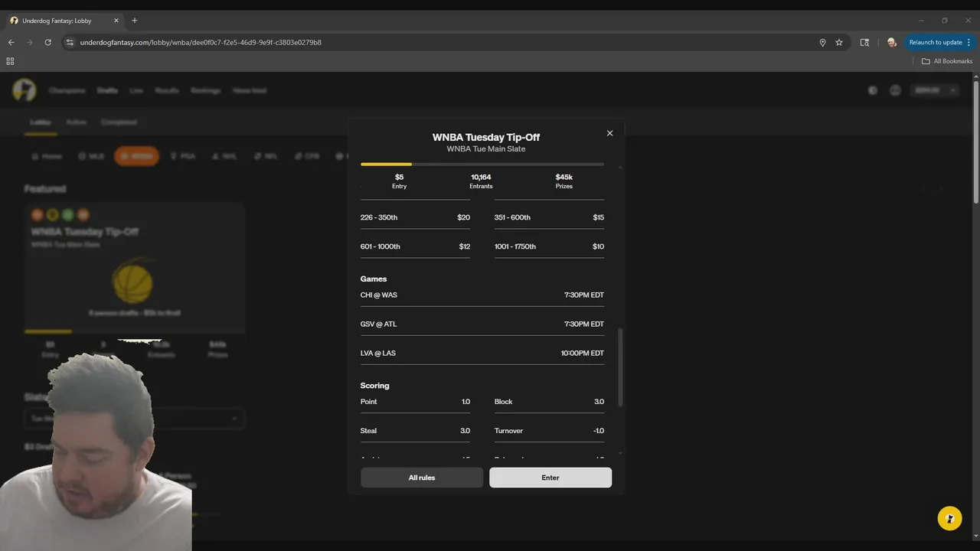Open the News feed nav item

click(x=250, y=90)
